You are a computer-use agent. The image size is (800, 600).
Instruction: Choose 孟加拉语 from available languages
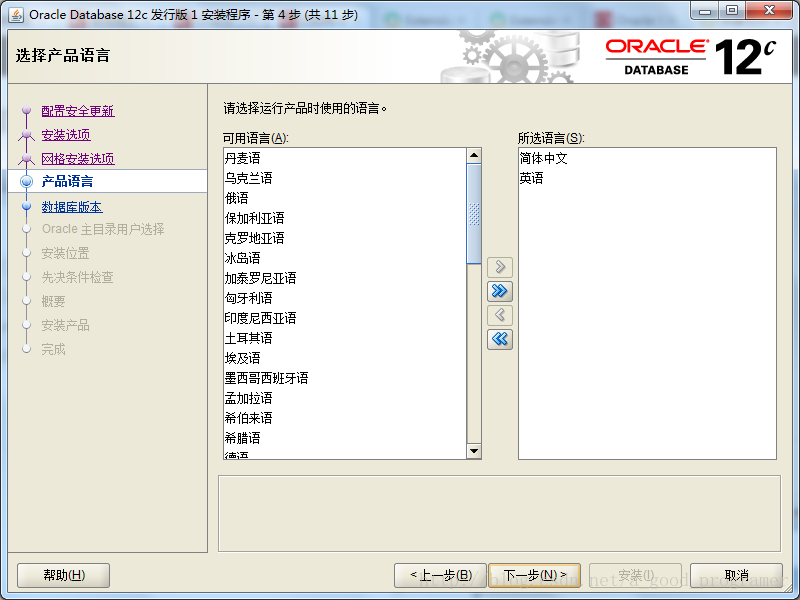click(345, 398)
